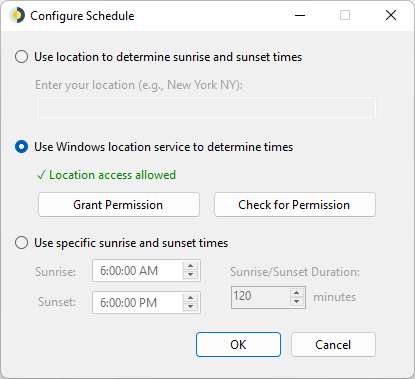The image size is (415, 379).
Task: Dismiss dialog with Cancel button
Action: 333,344
